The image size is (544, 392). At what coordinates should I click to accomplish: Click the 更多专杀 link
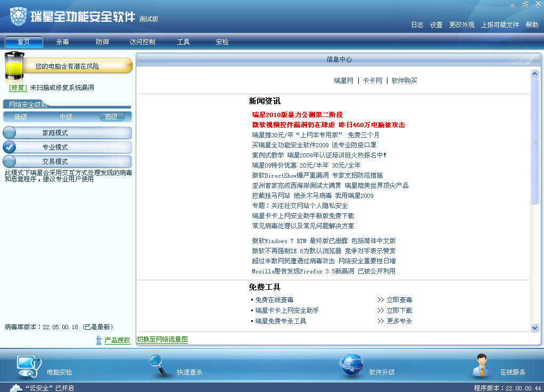coord(399,321)
